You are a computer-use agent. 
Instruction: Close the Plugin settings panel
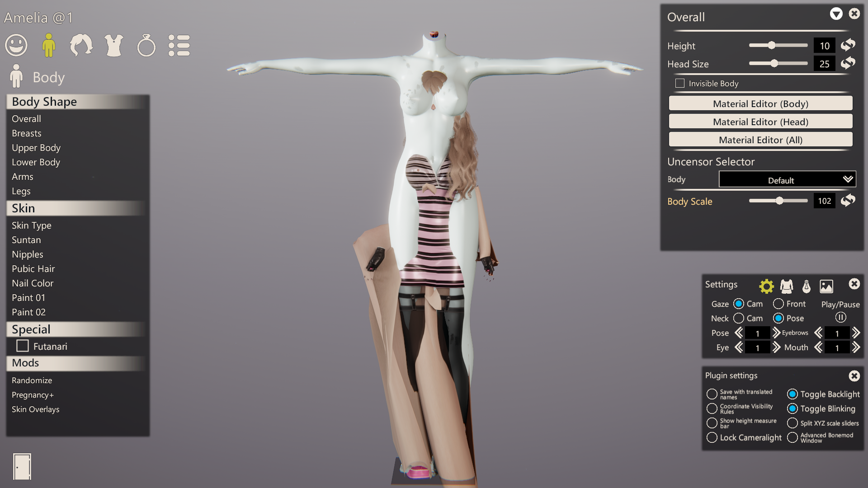pyautogui.click(x=854, y=376)
